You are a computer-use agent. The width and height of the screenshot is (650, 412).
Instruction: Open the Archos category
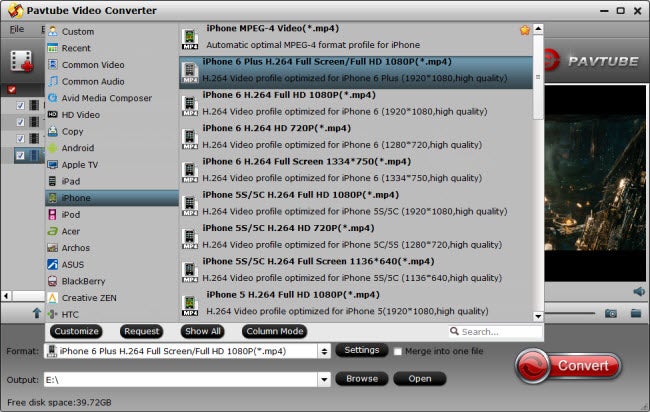(112, 248)
